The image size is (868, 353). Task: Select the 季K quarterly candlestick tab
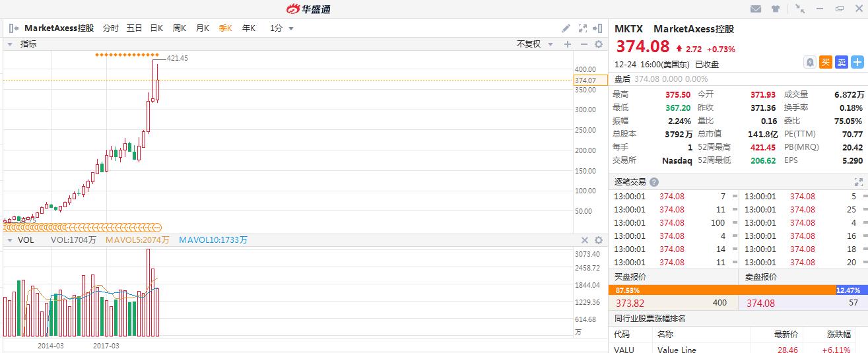click(225, 28)
